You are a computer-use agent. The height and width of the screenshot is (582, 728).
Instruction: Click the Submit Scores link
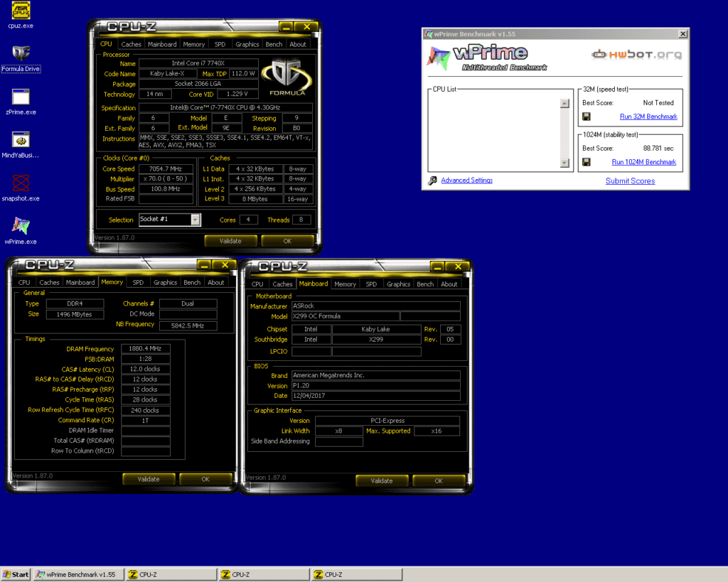(x=630, y=181)
